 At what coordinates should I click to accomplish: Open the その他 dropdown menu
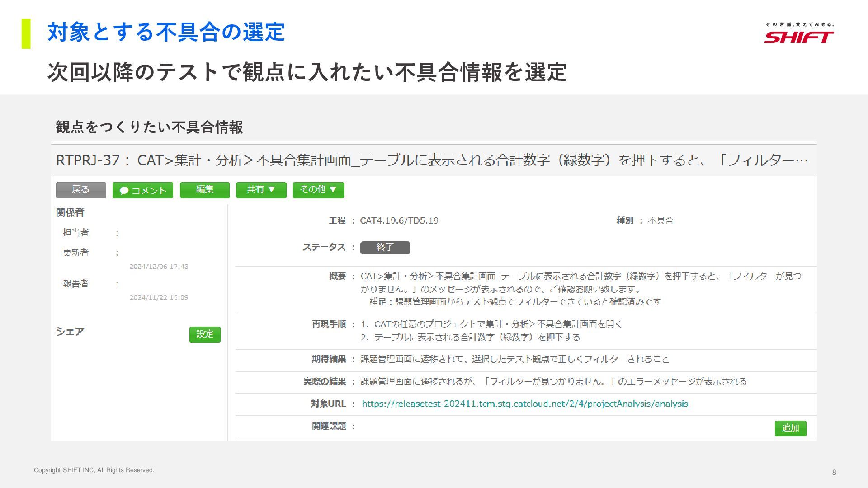click(x=318, y=190)
